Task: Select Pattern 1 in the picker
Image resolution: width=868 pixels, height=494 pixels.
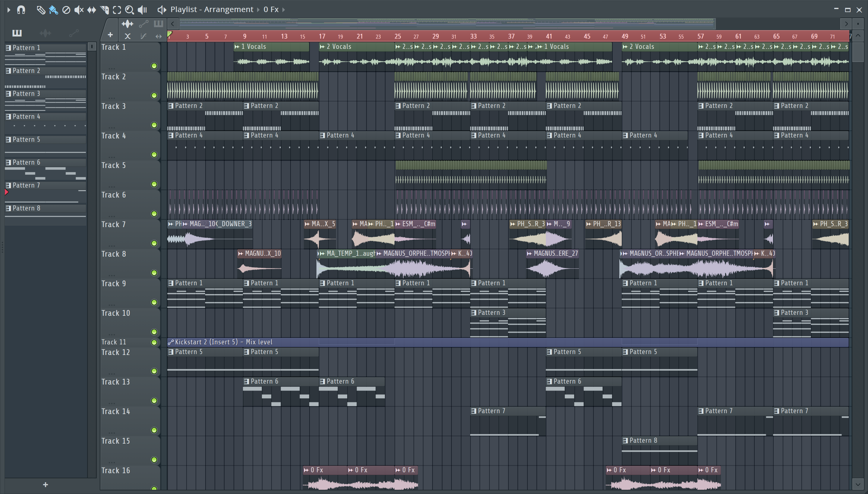Action: [46, 55]
